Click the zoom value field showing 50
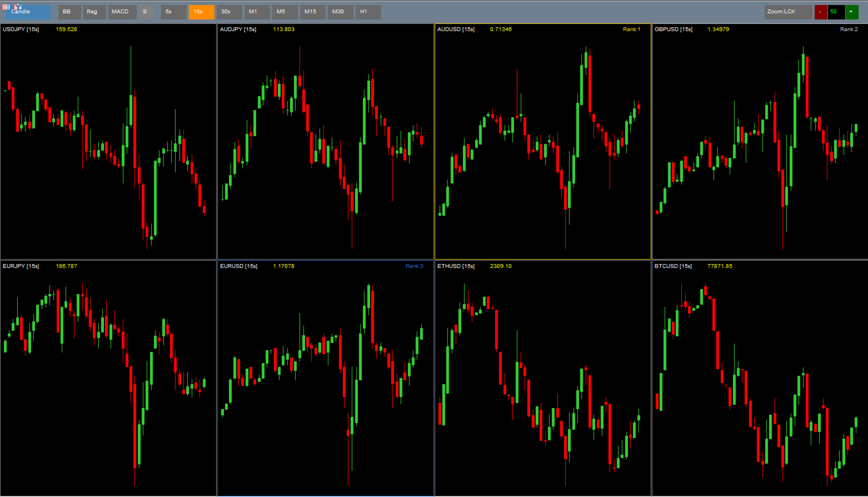Viewport: 868px width, 497px height. (x=836, y=12)
